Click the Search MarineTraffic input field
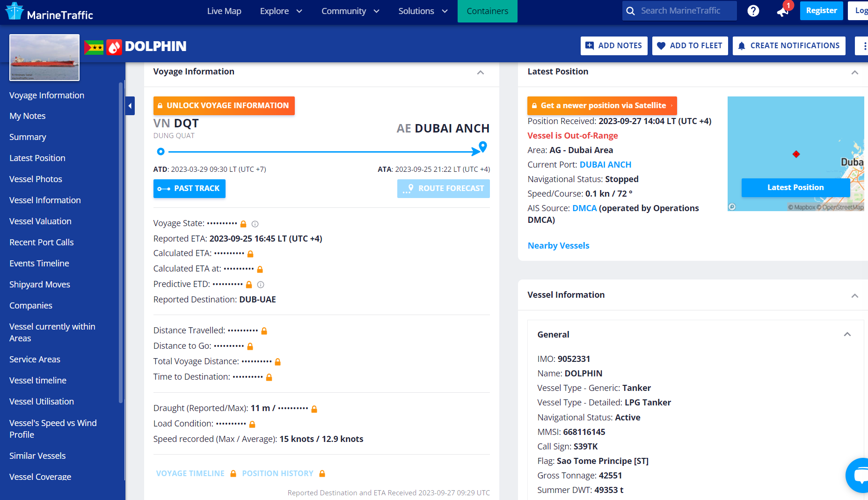 [x=679, y=11]
